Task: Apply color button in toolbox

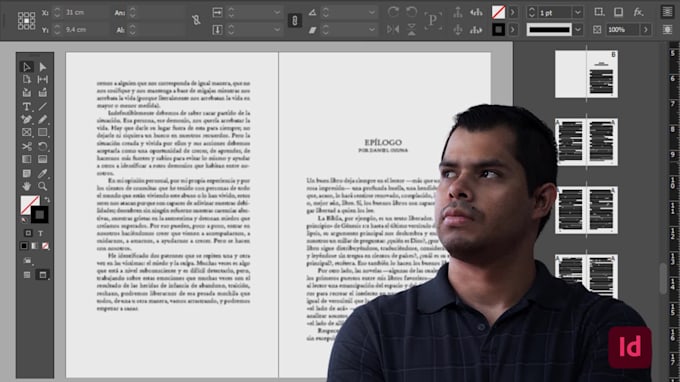Action: tap(24, 246)
